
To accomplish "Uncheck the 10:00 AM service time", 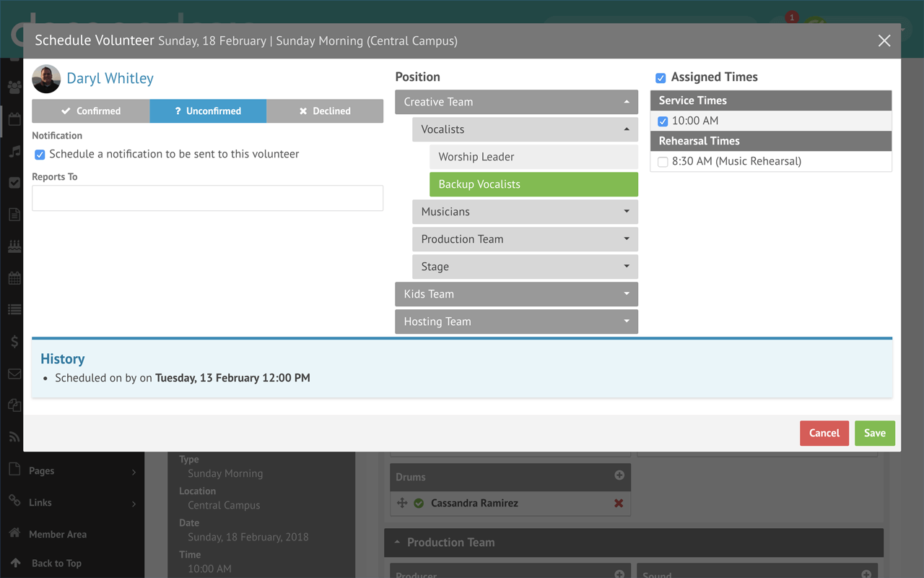I will (x=663, y=121).
